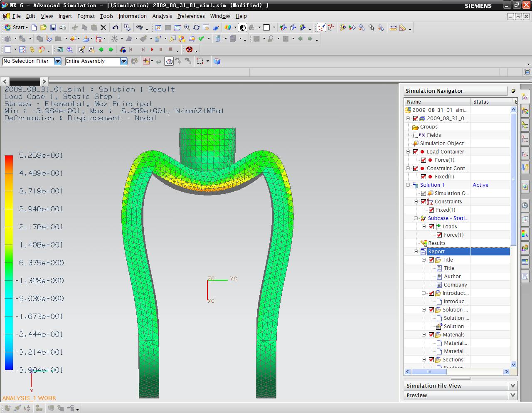Click the Save icon in the toolbar
Viewport: 532px width, 413px height.
point(53,27)
